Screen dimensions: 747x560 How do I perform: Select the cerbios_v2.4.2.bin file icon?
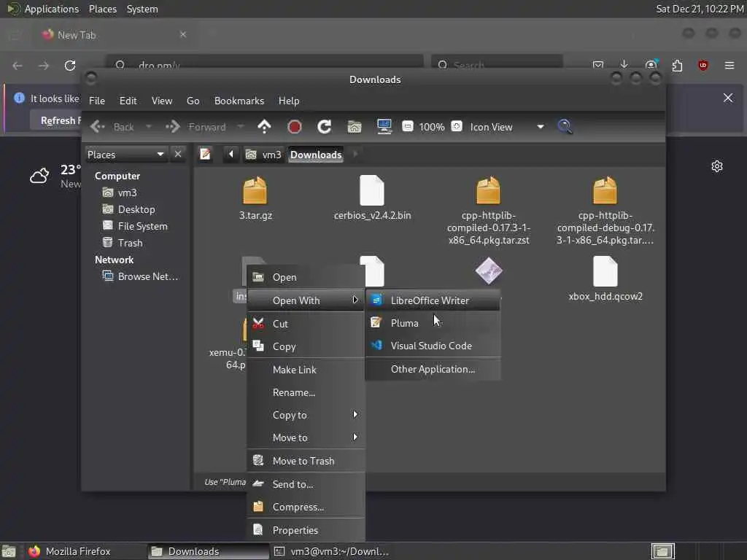[x=372, y=190]
